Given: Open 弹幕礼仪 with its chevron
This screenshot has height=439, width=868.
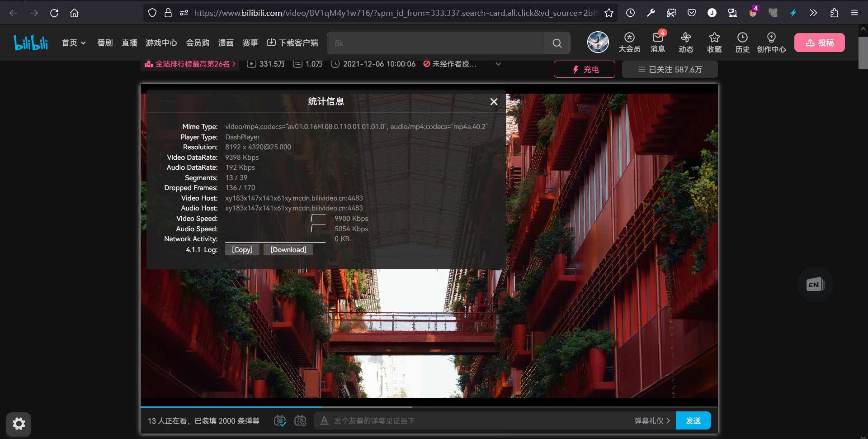Looking at the screenshot, I should (651, 420).
